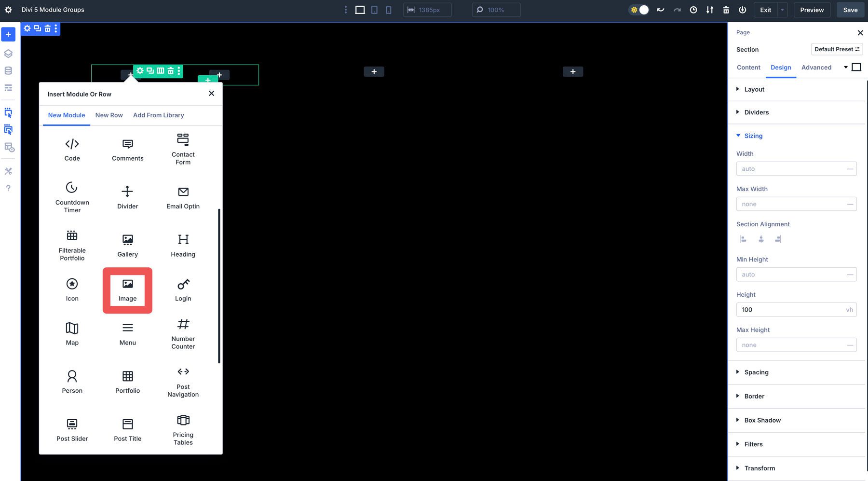Delete the section using the green trash icon
868x481 pixels.
pos(170,70)
